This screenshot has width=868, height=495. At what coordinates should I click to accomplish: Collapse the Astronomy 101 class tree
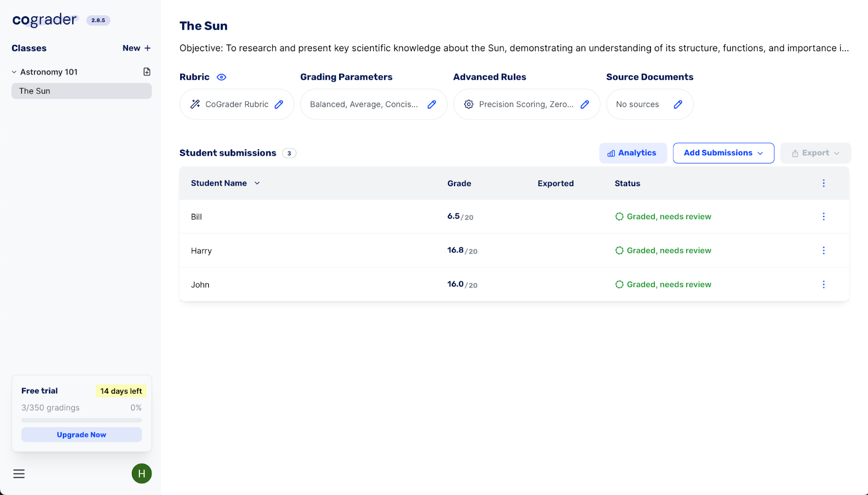[x=14, y=71]
